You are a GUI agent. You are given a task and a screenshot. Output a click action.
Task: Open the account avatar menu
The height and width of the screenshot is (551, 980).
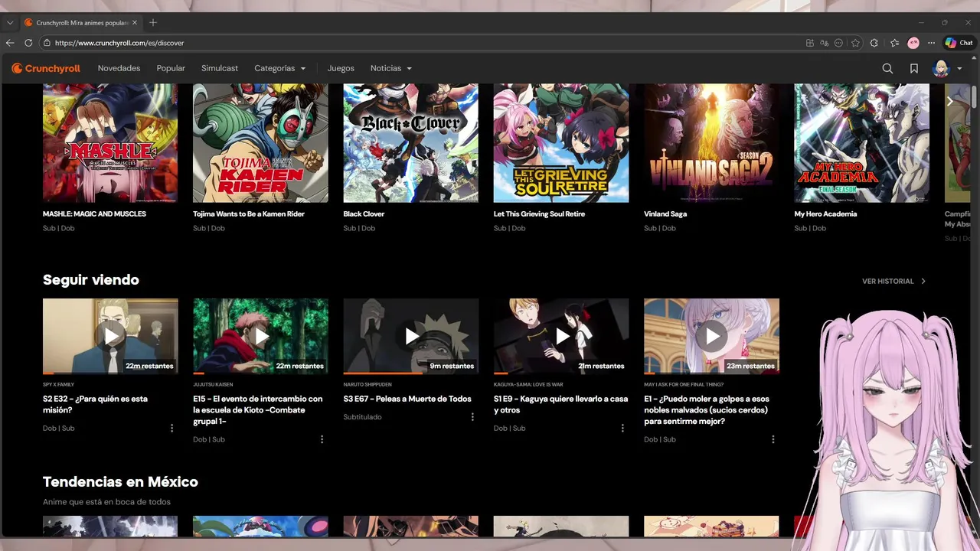coord(946,68)
